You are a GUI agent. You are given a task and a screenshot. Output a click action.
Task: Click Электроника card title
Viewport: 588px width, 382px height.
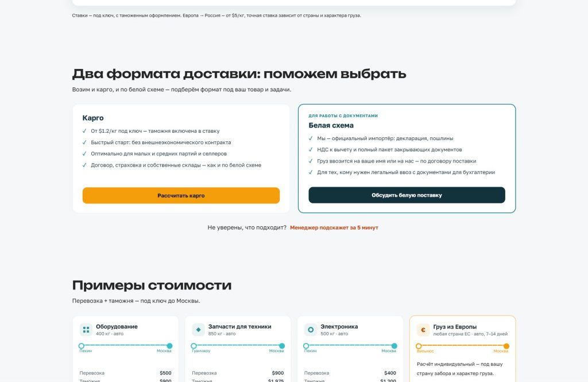tap(339, 326)
